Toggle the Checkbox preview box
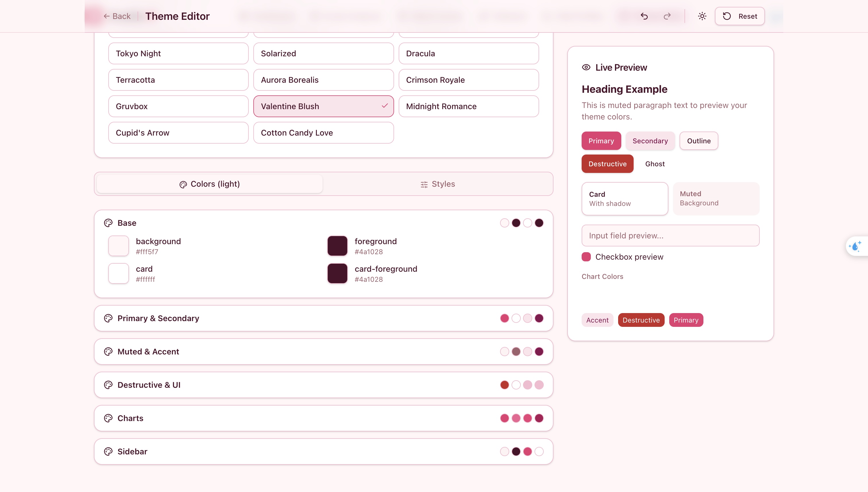 coord(586,257)
